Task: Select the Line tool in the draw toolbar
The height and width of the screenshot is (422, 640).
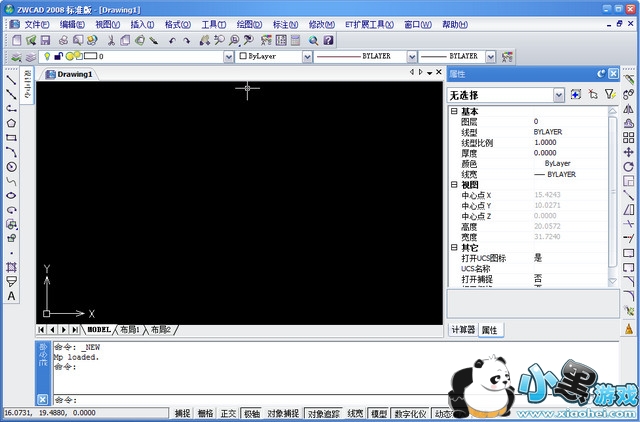Action: [11, 79]
